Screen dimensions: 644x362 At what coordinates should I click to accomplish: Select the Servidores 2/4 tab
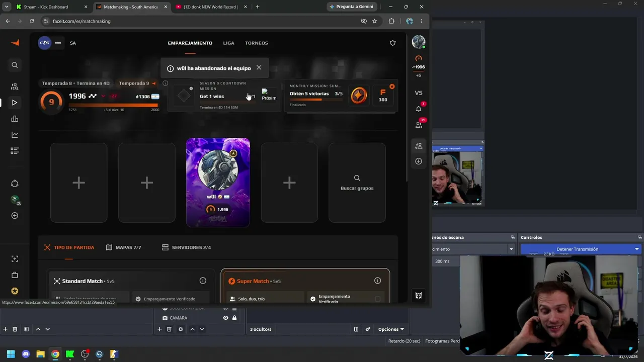pos(187,247)
